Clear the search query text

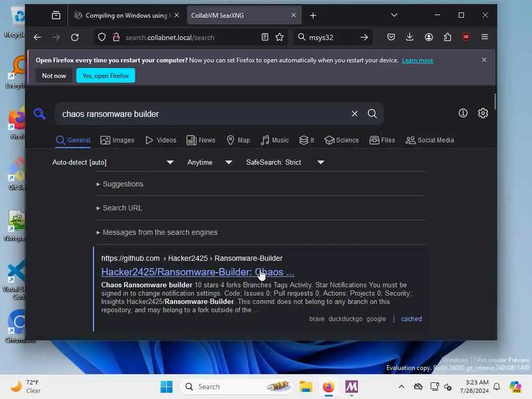point(354,114)
